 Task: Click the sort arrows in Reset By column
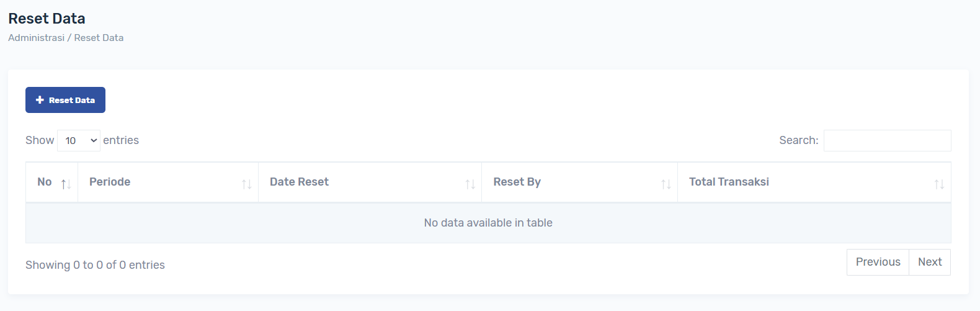pyautogui.click(x=666, y=184)
